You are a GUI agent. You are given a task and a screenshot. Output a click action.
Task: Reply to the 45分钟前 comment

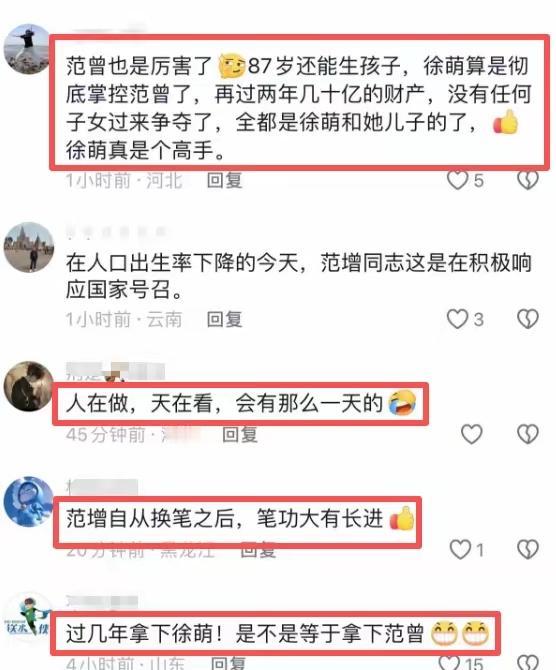240,435
